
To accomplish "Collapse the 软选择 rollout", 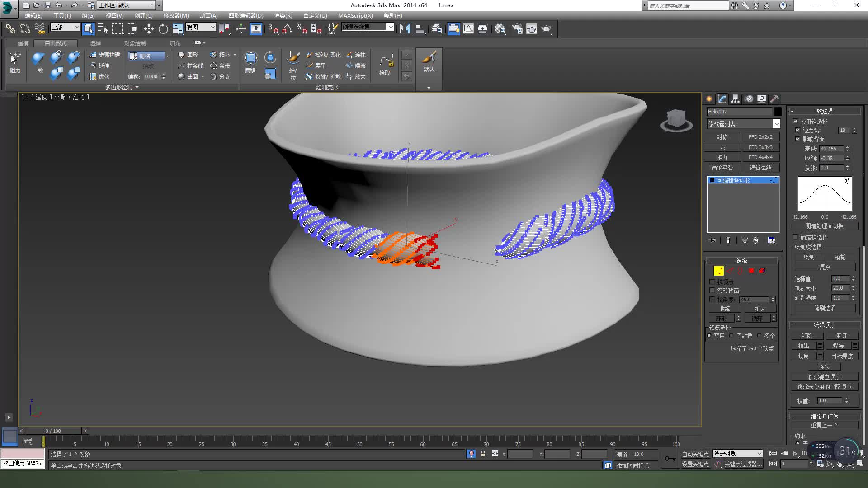I will click(825, 111).
